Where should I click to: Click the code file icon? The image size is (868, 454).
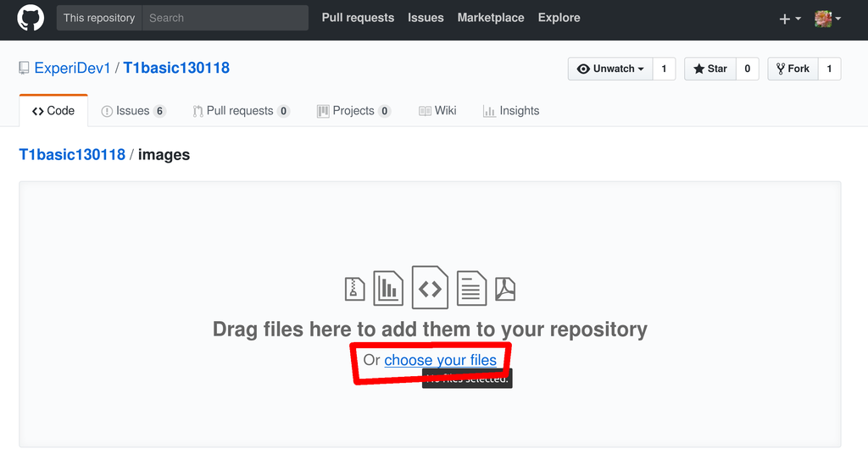[430, 287]
